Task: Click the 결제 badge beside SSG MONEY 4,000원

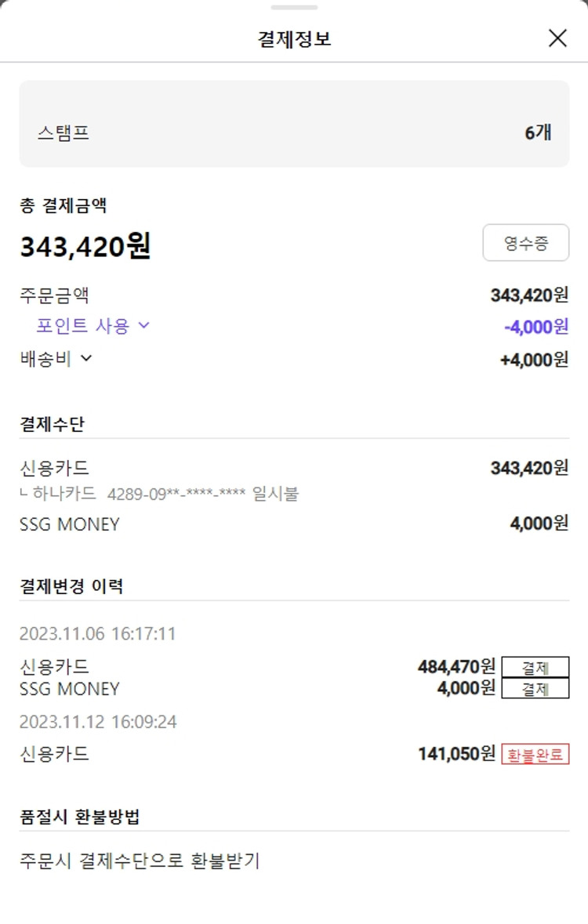Action: tap(535, 689)
